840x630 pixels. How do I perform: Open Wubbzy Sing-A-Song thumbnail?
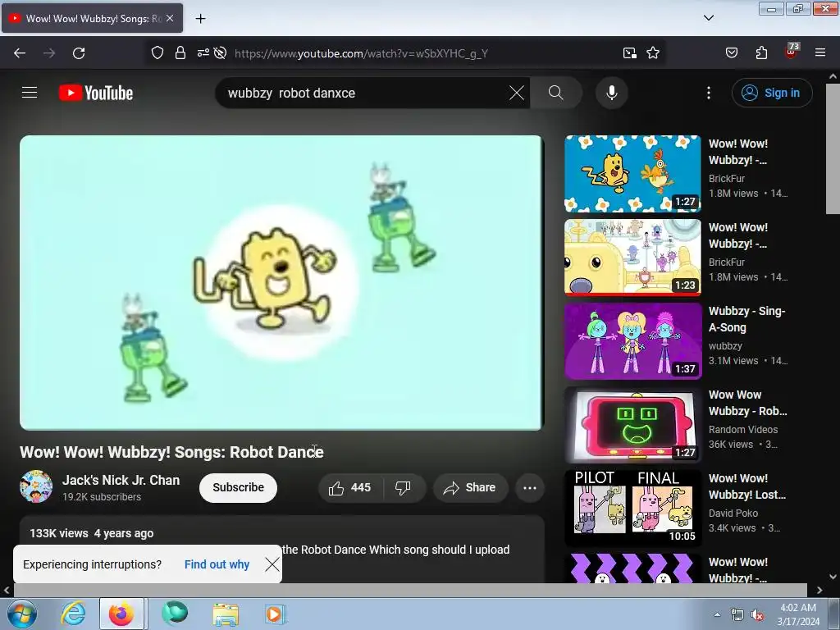click(632, 340)
